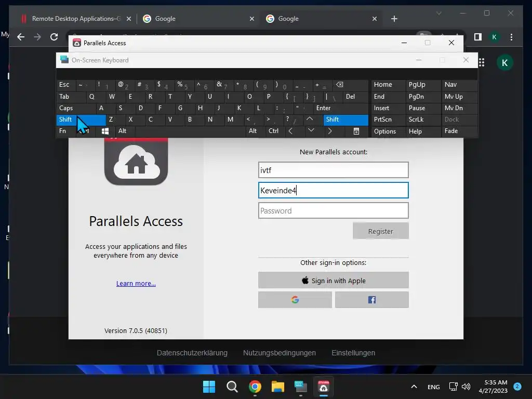Open the Learn more link
This screenshot has width=532, height=399.
[x=136, y=283]
